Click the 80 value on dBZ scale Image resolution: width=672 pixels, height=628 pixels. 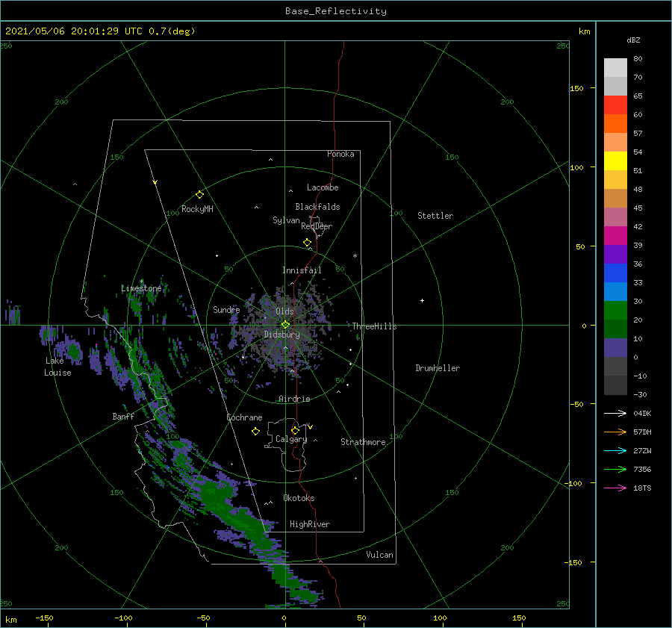tap(638, 58)
